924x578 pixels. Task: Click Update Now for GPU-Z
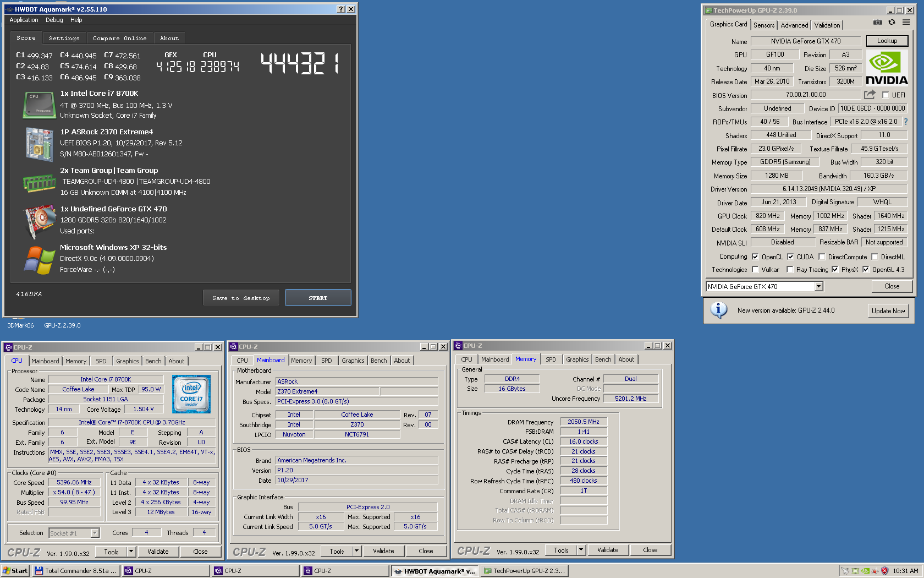click(x=888, y=310)
